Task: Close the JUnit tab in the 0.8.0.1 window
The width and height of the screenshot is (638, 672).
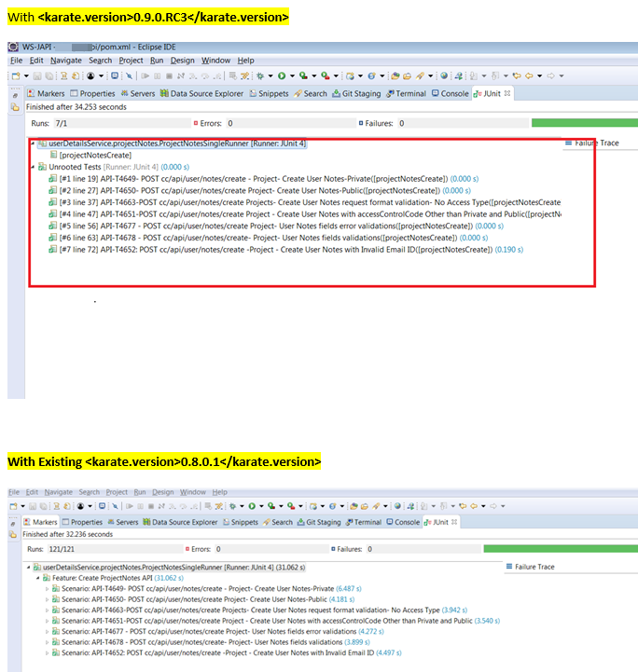Action: tap(454, 522)
